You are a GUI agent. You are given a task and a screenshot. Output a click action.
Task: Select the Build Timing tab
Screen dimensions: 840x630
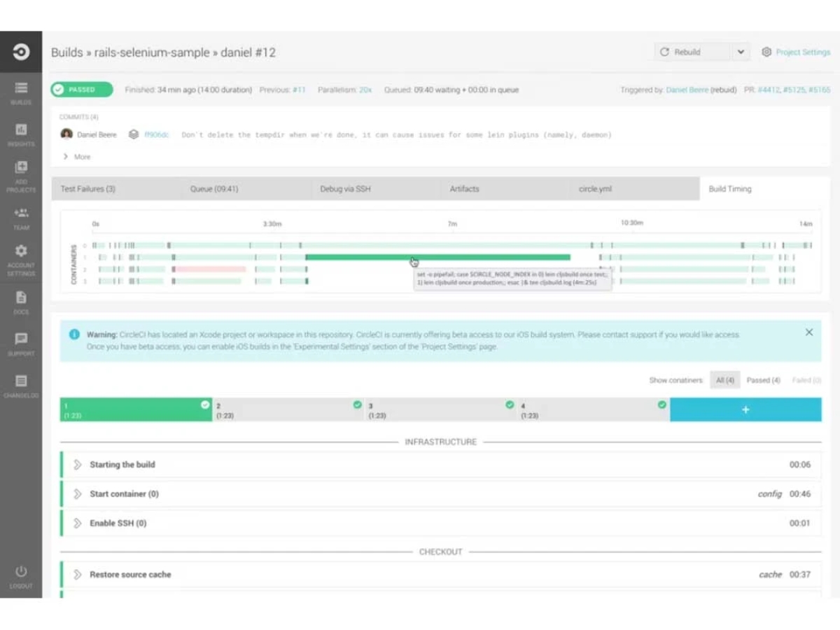[x=764, y=189]
